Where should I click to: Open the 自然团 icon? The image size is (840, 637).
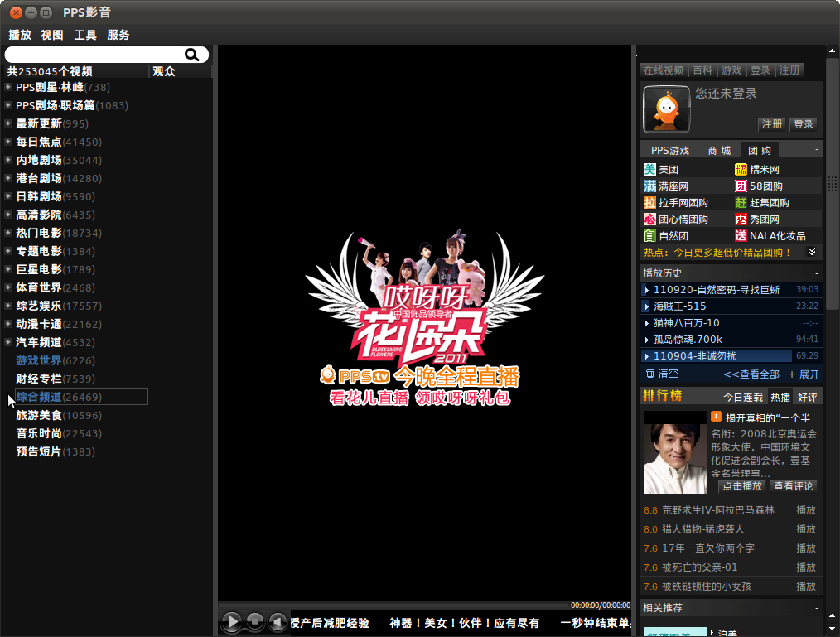pyautogui.click(x=649, y=236)
